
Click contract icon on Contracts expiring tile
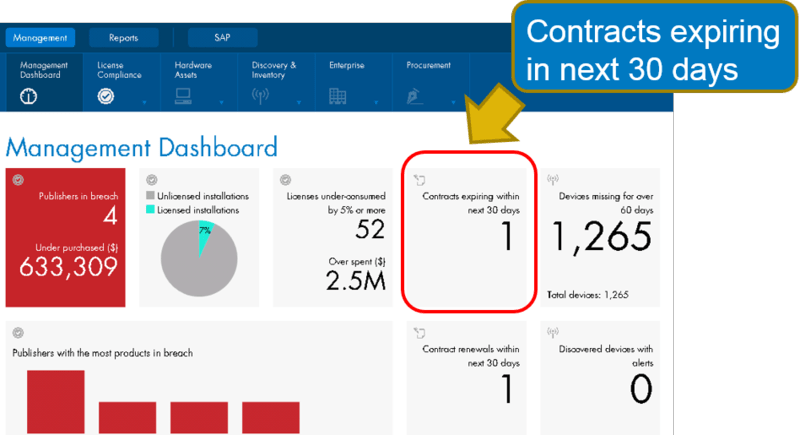point(420,180)
